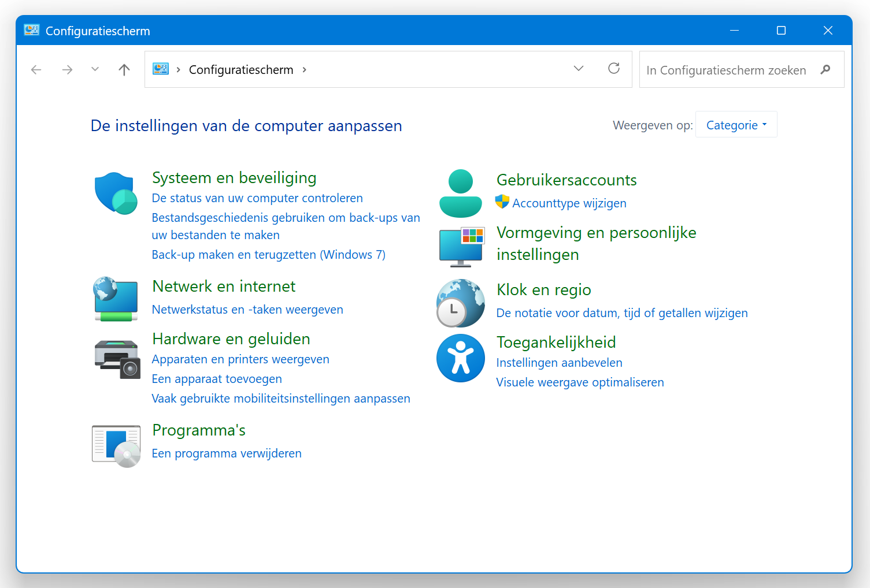Open Back-up maken en terugzetten (Windows 7)
870x588 pixels.
click(268, 254)
